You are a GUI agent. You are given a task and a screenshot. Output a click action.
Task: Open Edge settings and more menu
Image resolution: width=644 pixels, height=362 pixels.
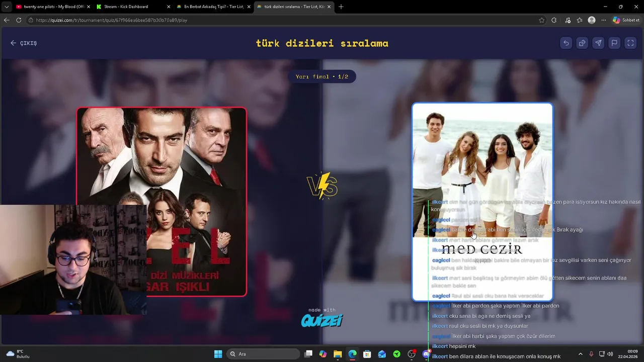(x=604, y=20)
